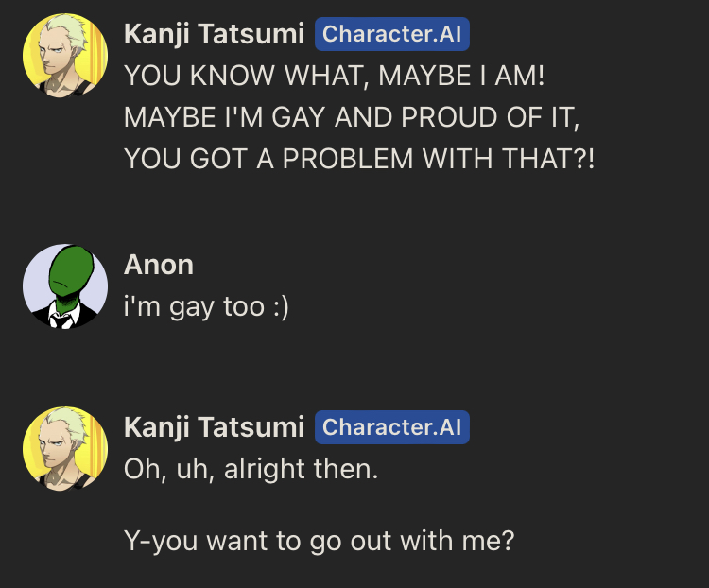
Task: Click the Character.AI badge on the last message
Action: [x=392, y=427]
